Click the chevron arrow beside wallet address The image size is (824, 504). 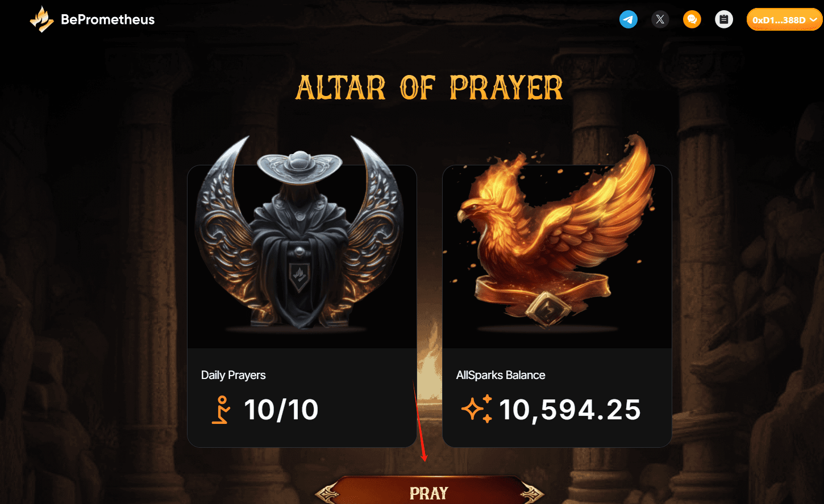click(x=813, y=20)
